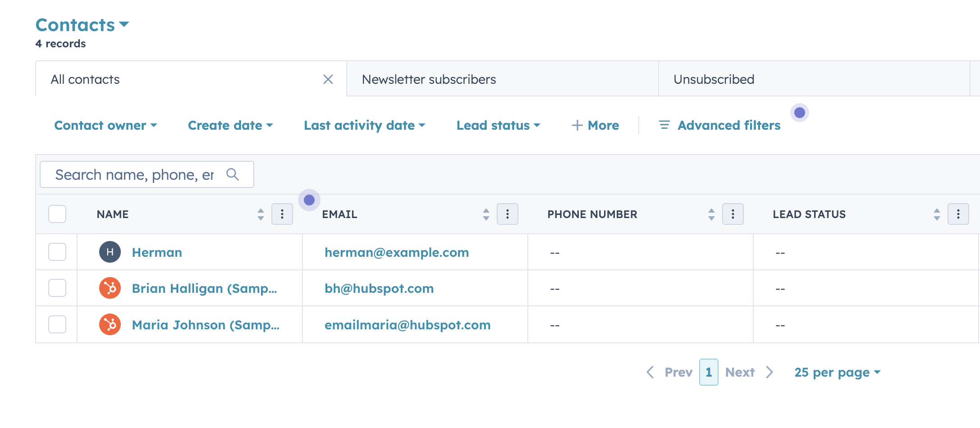Click the magnifying glass search icon

(233, 174)
